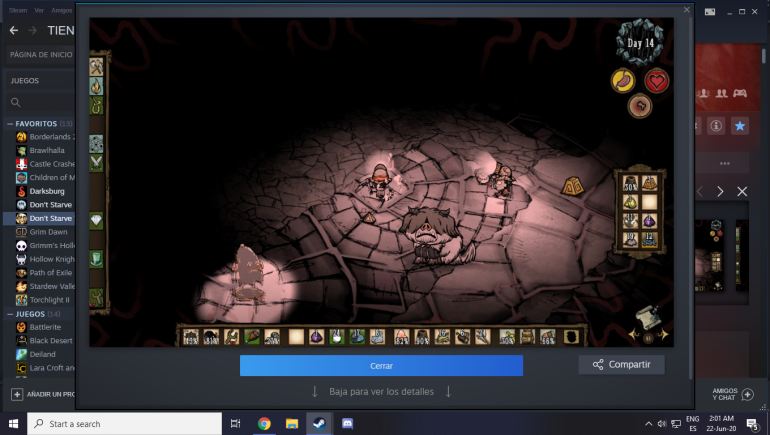Viewport: 770px width, 435px height.
Task: Close the screenshot panel with the large X
Action: pyautogui.click(x=742, y=191)
